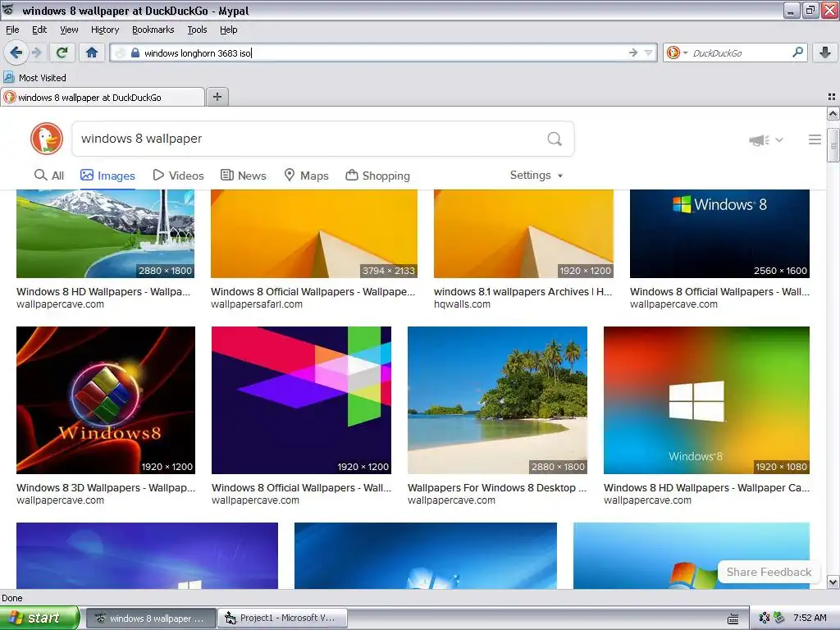
Task: Select the Images tab
Action: (x=107, y=176)
